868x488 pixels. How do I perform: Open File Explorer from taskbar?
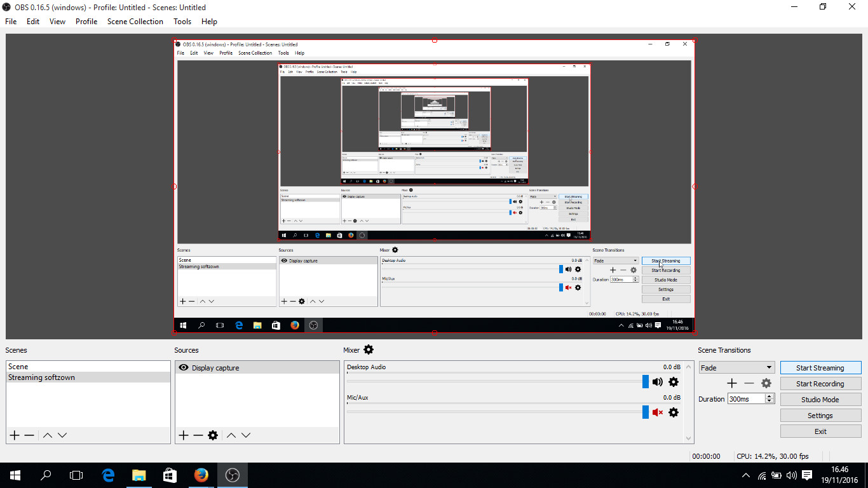(139, 475)
